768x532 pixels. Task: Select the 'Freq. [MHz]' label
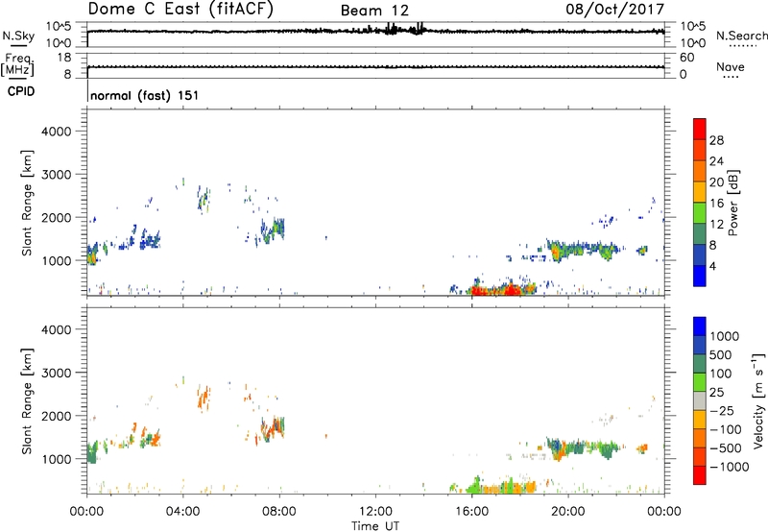point(17,64)
